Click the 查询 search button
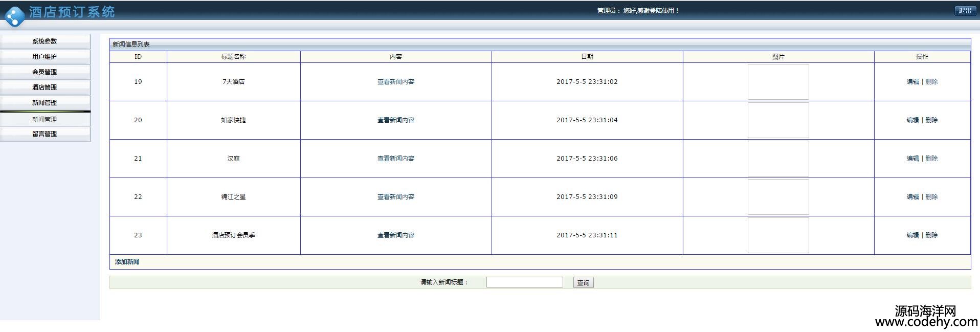Image resolution: width=980 pixels, height=332 pixels. click(583, 283)
